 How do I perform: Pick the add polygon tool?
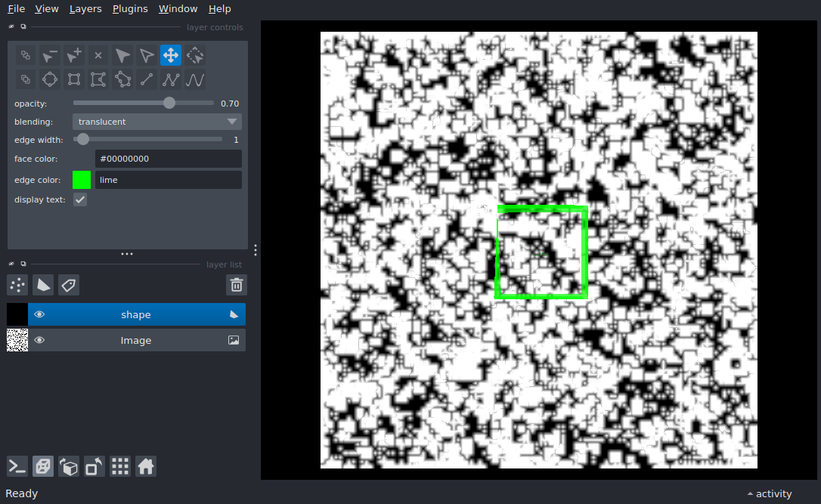[x=98, y=79]
